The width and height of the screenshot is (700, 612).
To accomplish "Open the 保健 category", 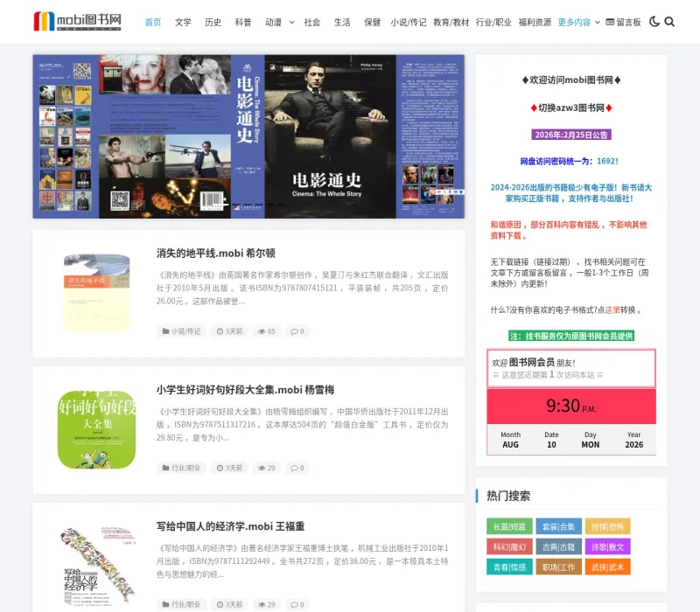I will pyautogui.click(x=373, y=22).
